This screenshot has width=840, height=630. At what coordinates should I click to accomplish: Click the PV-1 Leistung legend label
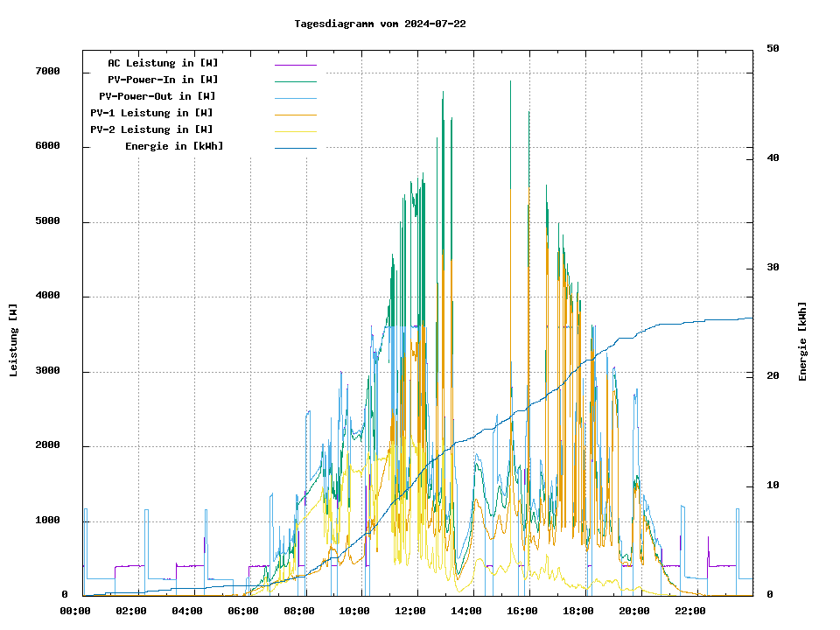[x=151, y=113]
